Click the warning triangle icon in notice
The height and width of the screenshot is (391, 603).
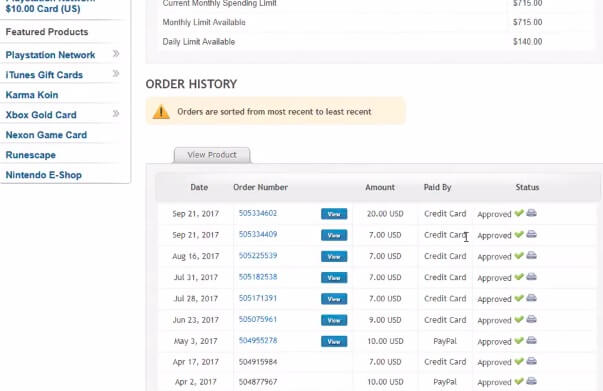coord(161,112)
